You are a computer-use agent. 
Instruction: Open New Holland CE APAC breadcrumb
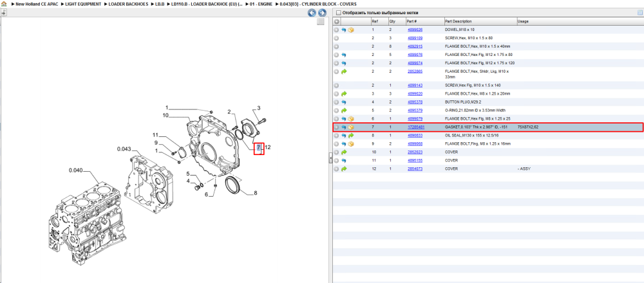(x=37, y=4)
